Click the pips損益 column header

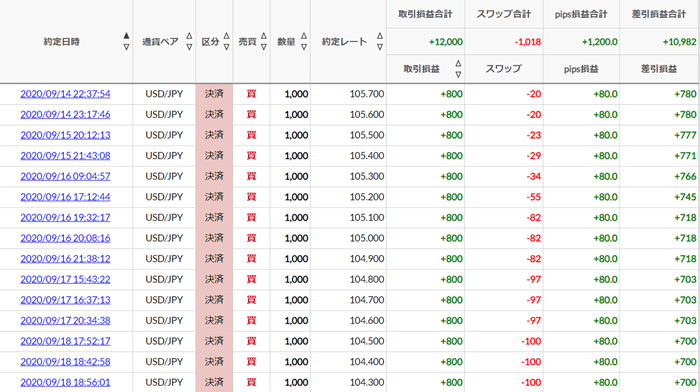(581, 69)
